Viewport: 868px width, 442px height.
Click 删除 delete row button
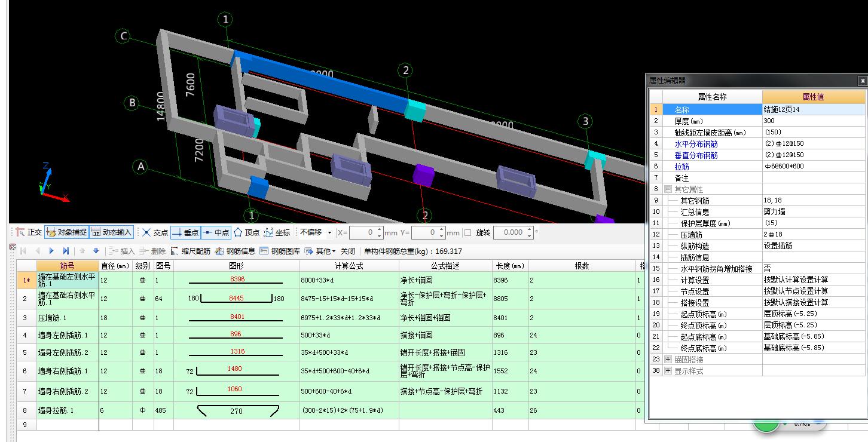coord(153,251)
